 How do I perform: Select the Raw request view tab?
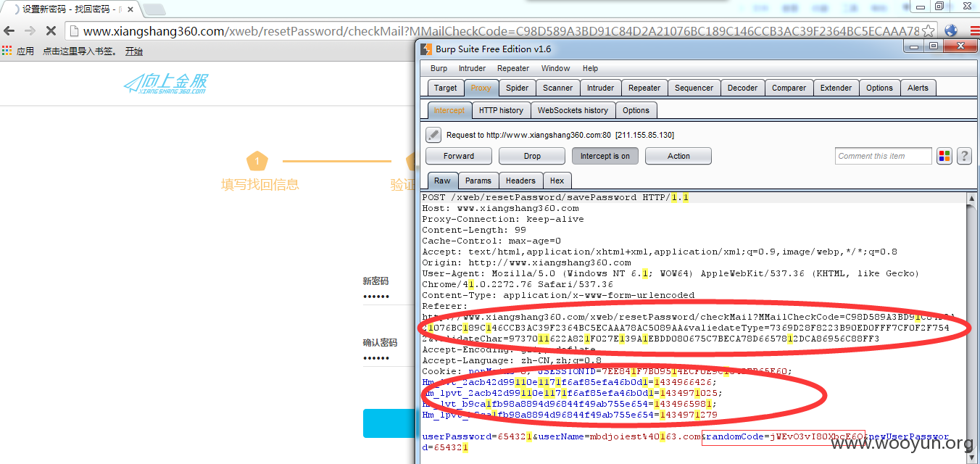pyautogui.click(x=442, y=181)
